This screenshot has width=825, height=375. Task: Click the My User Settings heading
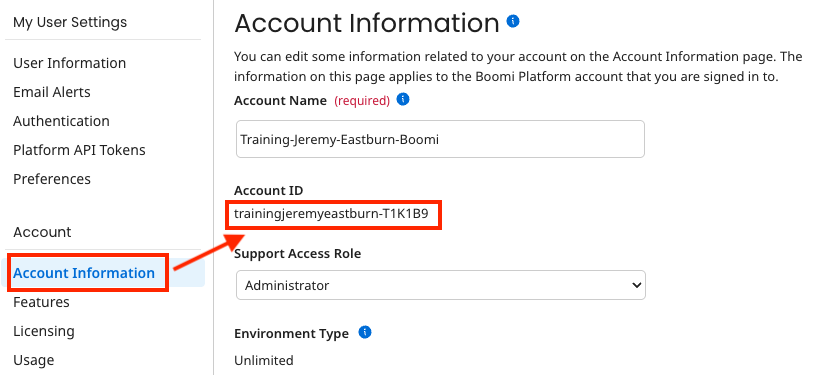pos(70,22)
